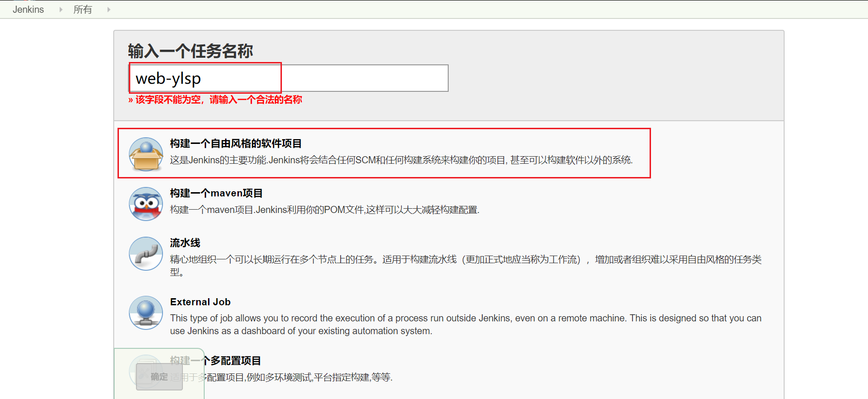The height and width of the screenshot is (399, 868).
Task: Choose 构建一个多配置项目 title
Action: click(216, 361)
